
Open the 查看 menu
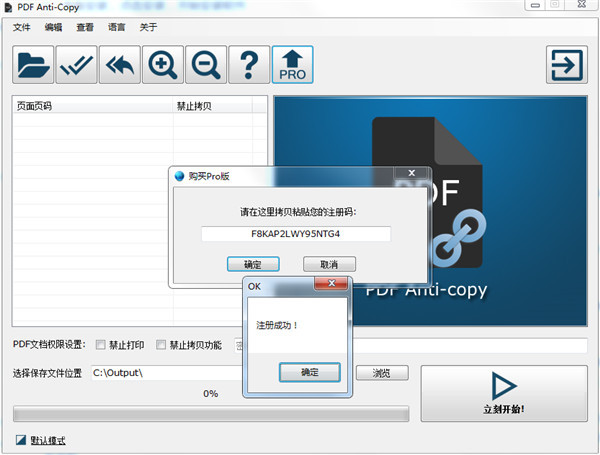pos(85,27)
